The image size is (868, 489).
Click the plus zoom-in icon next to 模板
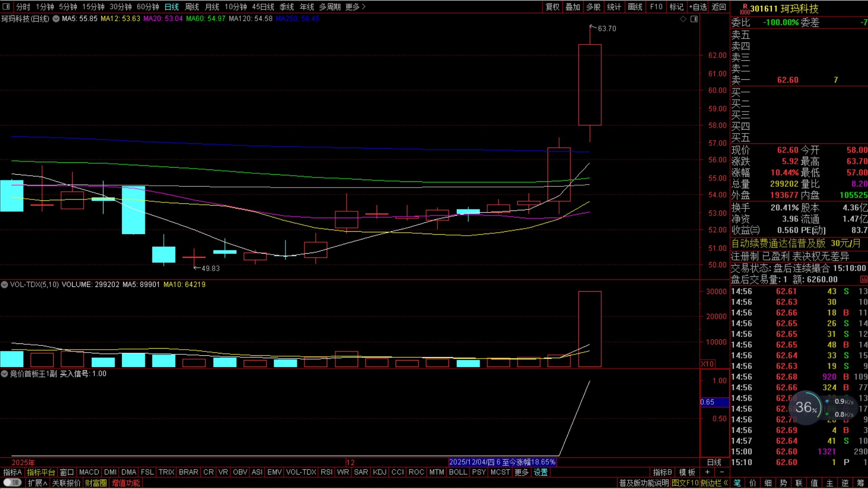(x=707, y=472)
